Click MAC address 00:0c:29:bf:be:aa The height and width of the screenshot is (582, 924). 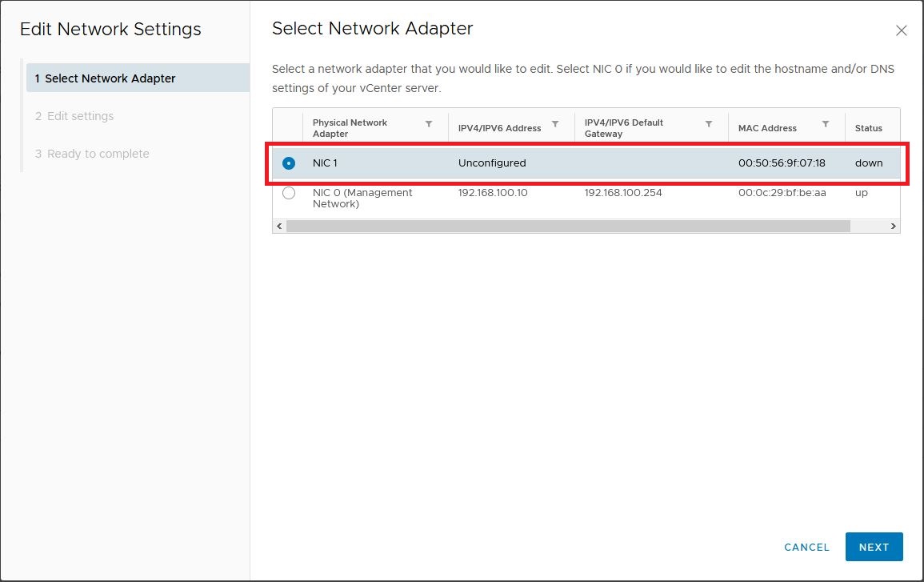pos(782,193)
